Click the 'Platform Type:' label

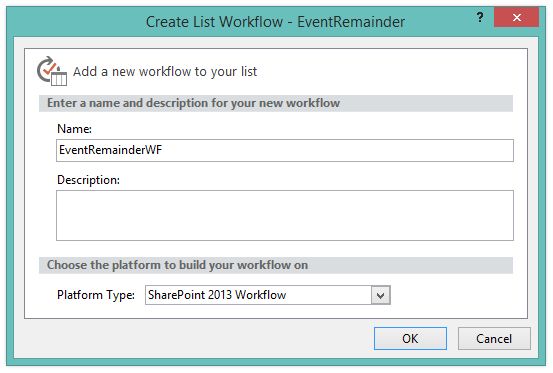(96, 295)
